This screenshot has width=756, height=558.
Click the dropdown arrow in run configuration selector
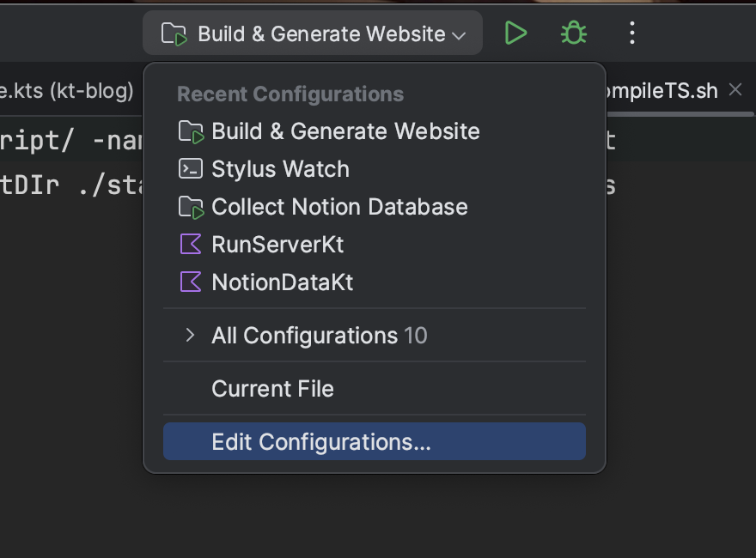coord(459,35)
